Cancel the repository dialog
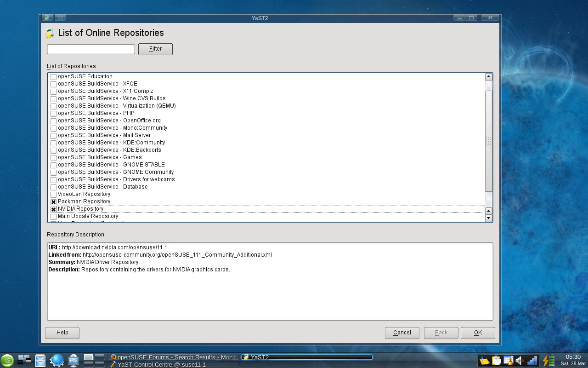Viewport: 588px width, 368px height. tap(402, 333)
